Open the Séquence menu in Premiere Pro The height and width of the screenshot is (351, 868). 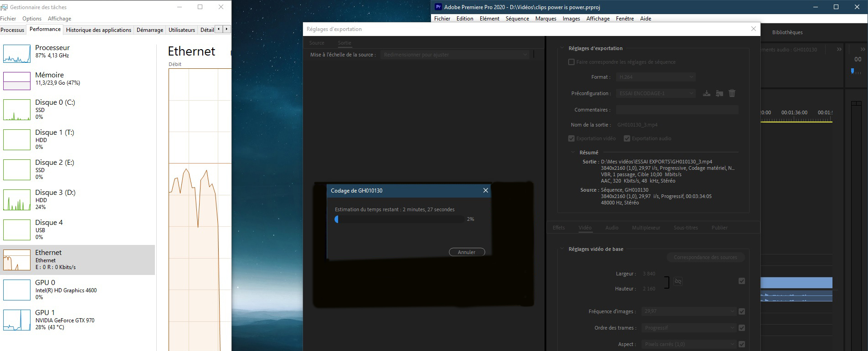coord(517,19)
